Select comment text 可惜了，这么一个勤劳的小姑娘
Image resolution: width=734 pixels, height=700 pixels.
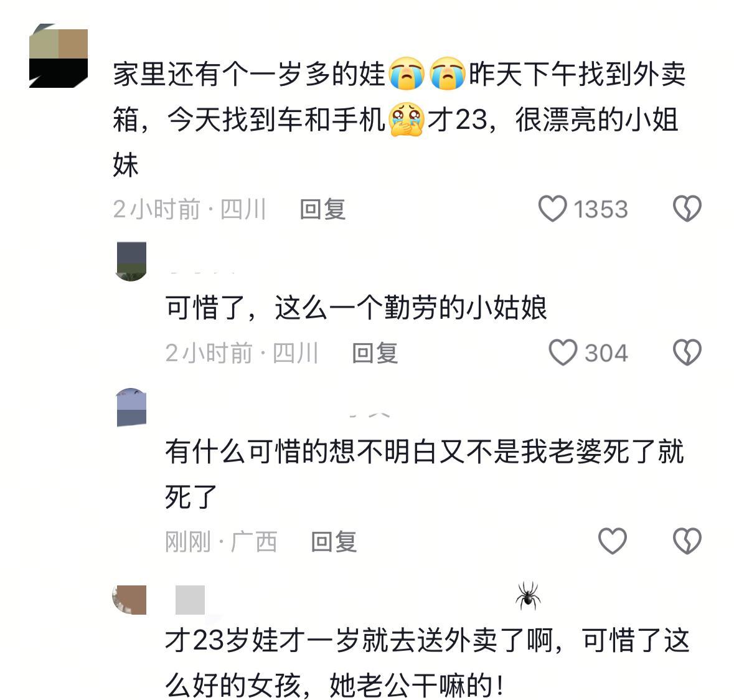pyautogui.click(x=356, y=308)
